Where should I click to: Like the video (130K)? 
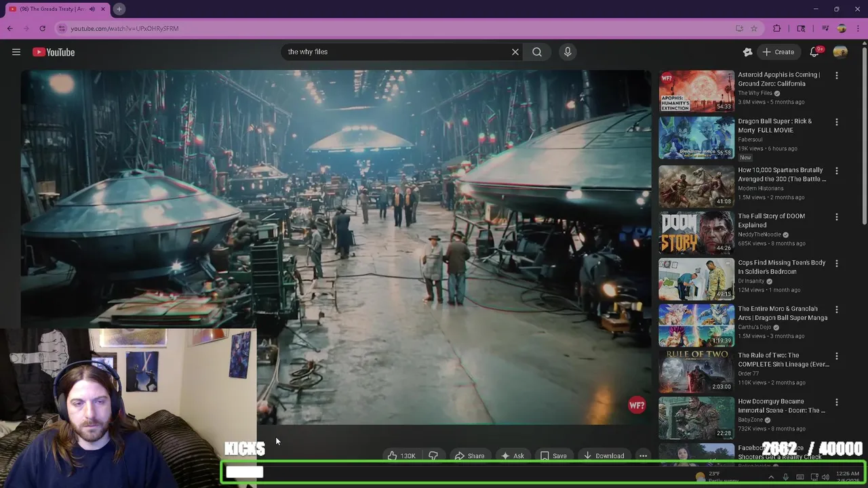401,455
